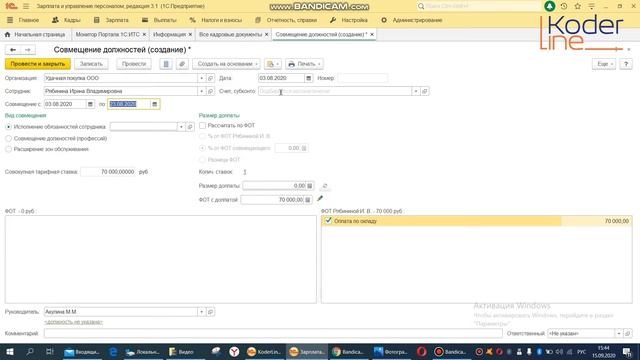Expand the Счет, субконто dropdown

416,91
